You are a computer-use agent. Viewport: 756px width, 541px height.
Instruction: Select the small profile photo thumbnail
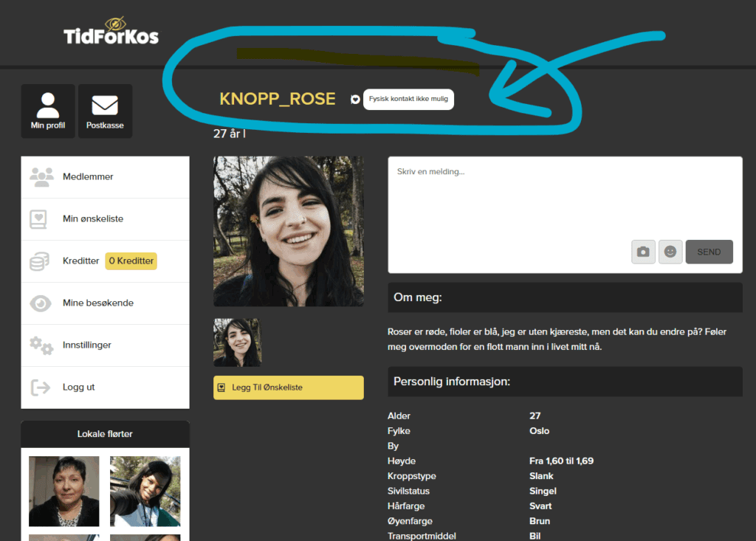[x=238, y=342]
